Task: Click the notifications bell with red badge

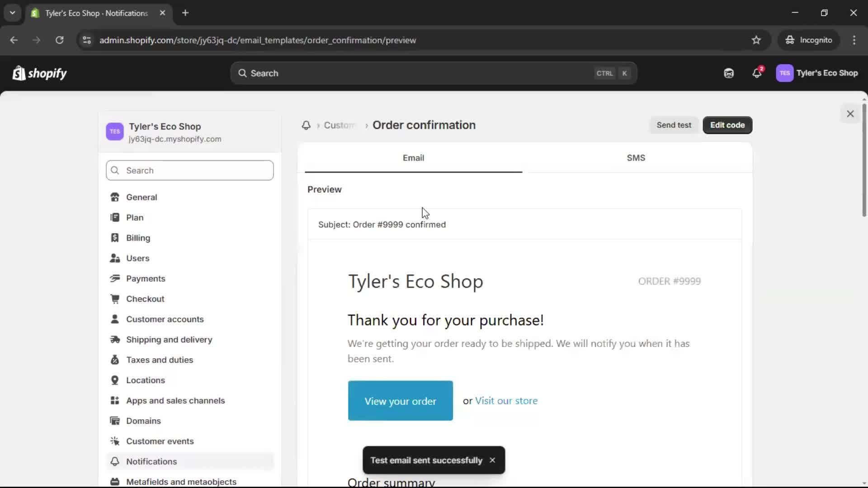Action: (757, 73)
